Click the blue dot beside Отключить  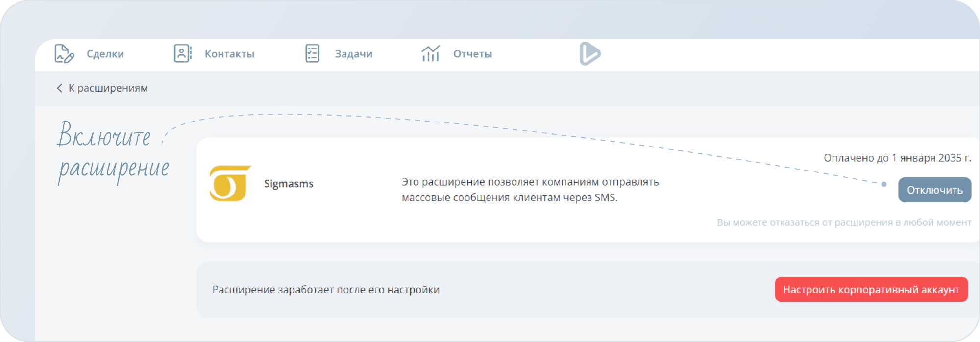pos(883,184)
